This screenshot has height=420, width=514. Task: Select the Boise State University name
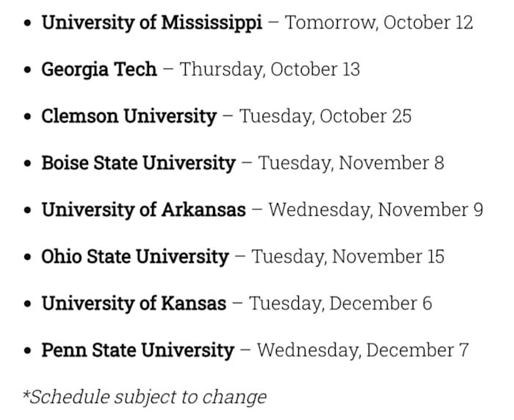coord(139,163)
